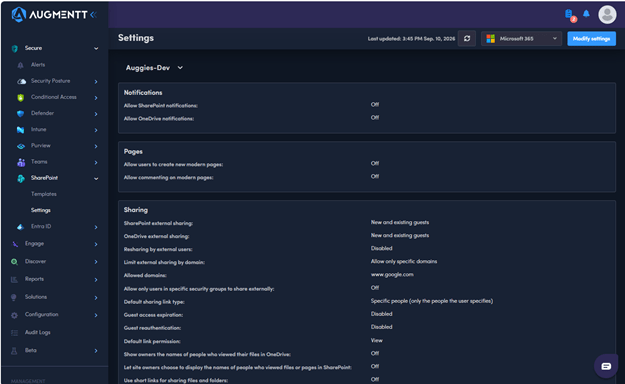Screen dimensions: 625x384
Task: Open the Microsoft 365 dropdown
Action: [x=521, y=39]
